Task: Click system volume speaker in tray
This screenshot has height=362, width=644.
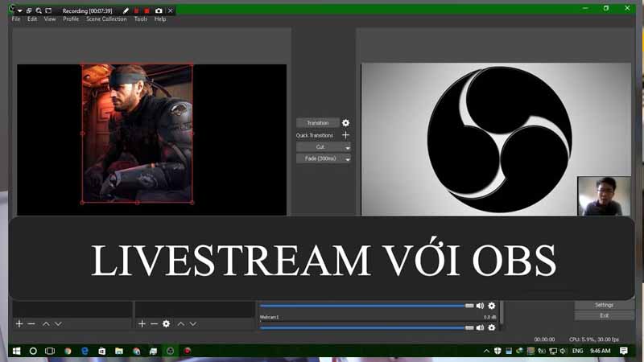Action: tap(563, 351)
